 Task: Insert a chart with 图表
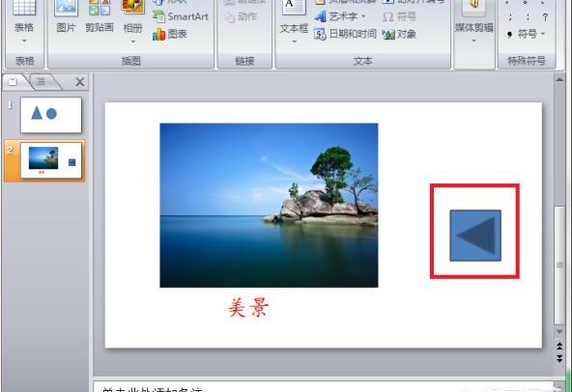click(170, 35)
